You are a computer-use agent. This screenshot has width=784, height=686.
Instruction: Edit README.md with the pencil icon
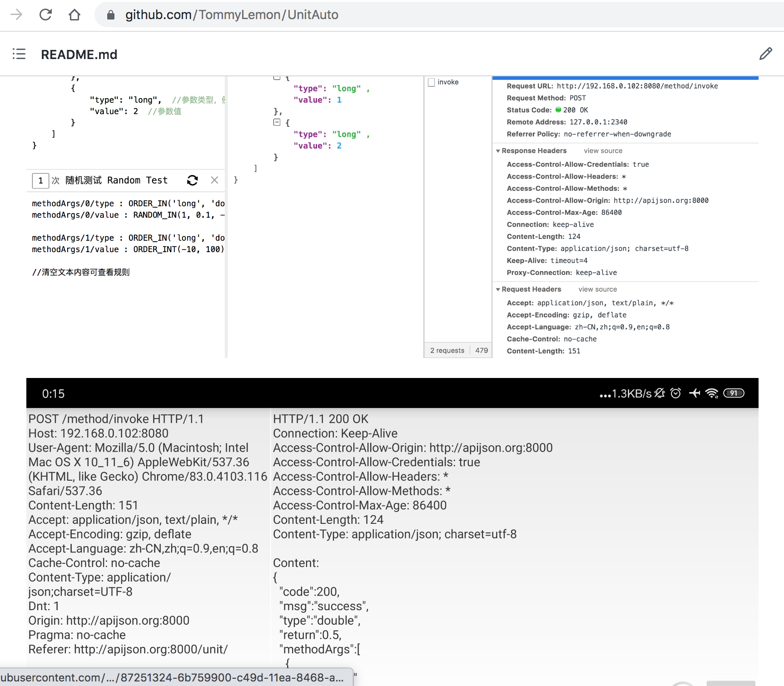[x=766, y=54]
